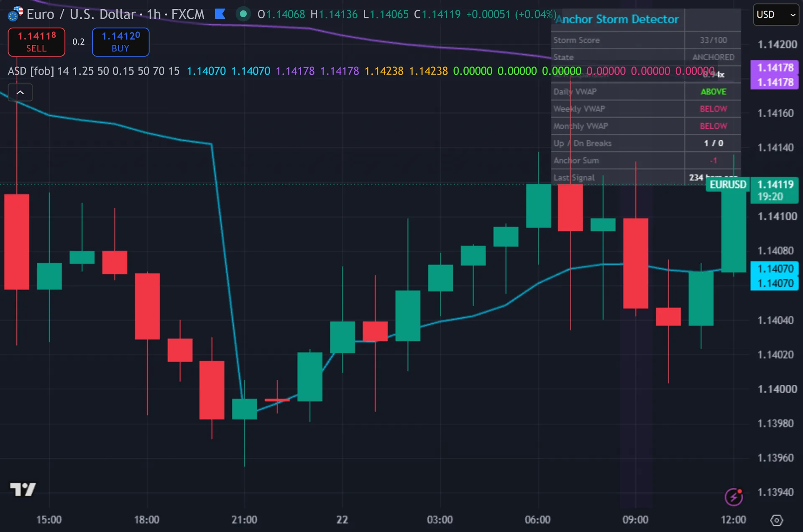Click the 09:00 time axis label

point(635,520)
